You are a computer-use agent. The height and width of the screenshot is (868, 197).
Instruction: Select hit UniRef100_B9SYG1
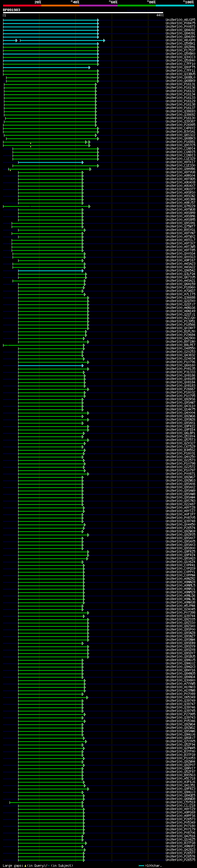pos(180,230)
